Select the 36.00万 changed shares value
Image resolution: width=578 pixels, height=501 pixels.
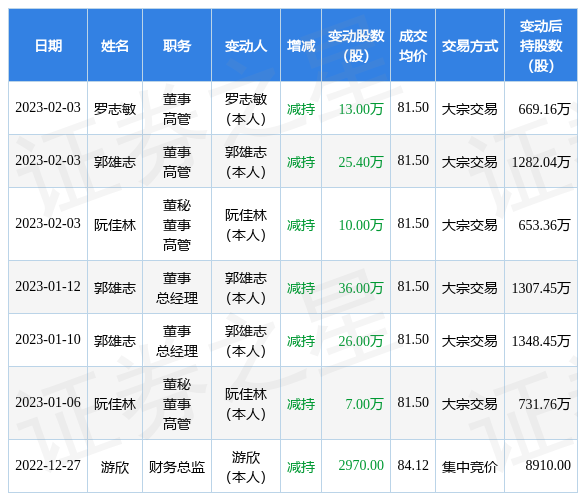[361, 288]
